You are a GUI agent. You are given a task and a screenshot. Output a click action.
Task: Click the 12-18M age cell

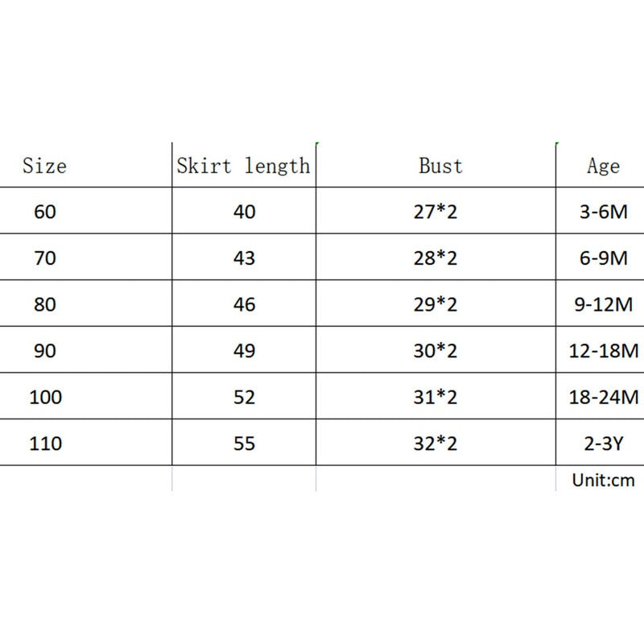coord(603,351)
